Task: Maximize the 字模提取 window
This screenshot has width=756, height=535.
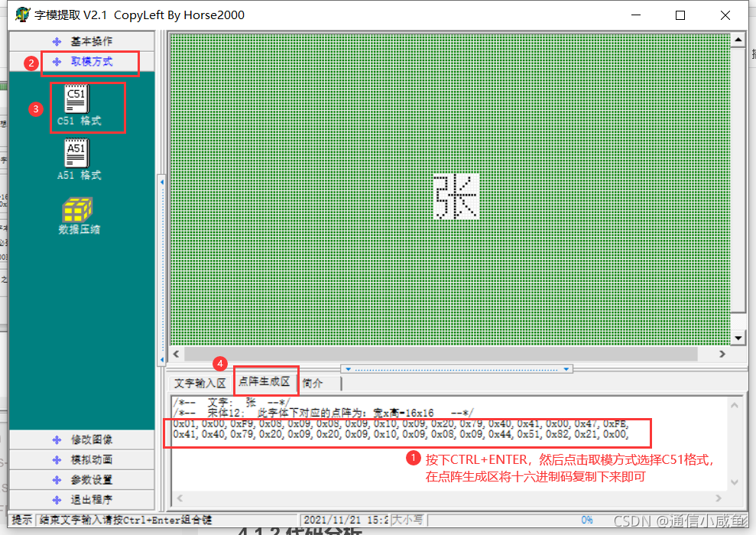Action: (680, 15)
